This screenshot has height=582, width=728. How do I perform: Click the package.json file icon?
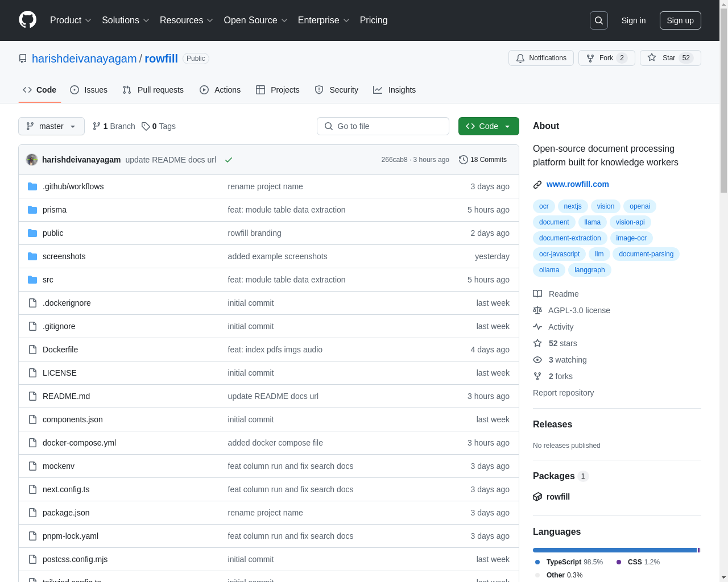32,513
